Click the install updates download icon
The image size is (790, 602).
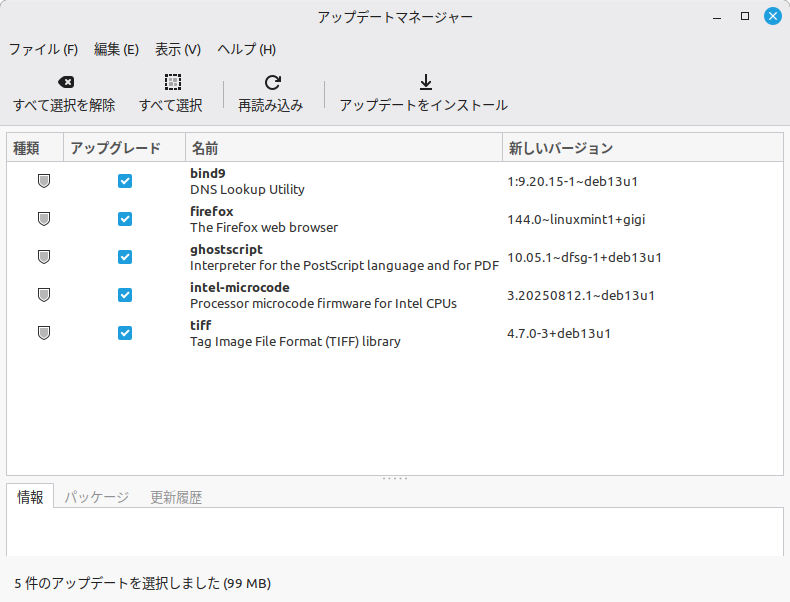click(424, 83)
